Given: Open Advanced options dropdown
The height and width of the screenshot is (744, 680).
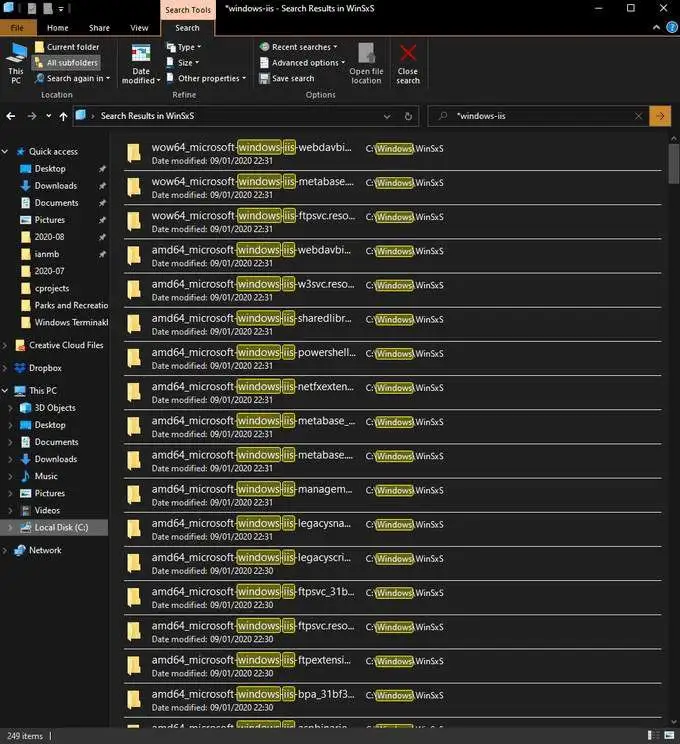Looking at the screenshot, I should [303, 63].
